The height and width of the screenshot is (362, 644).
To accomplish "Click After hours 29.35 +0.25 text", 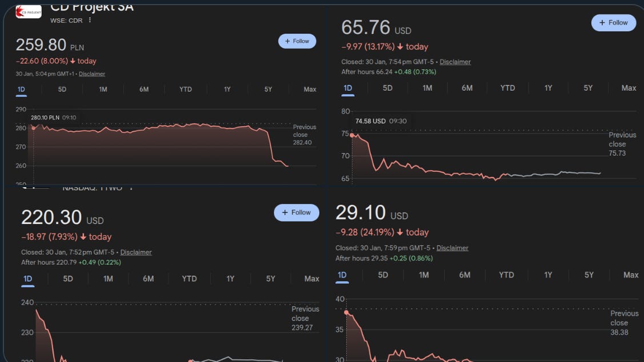I will pyautogui.click(x=384, y=258).
